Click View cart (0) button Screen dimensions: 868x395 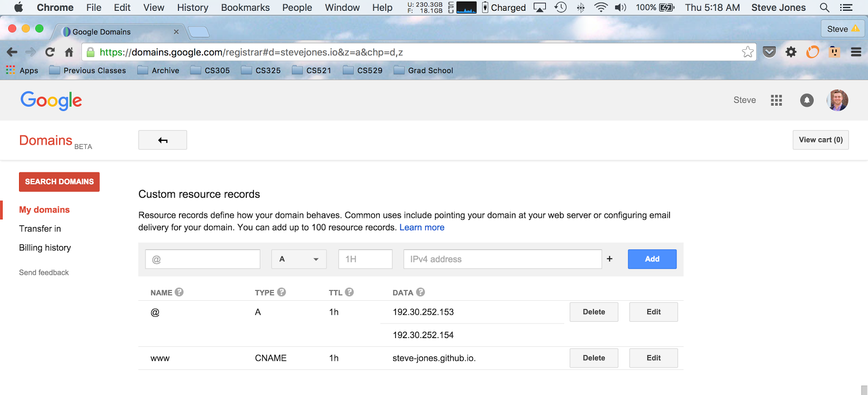[821, 140]
